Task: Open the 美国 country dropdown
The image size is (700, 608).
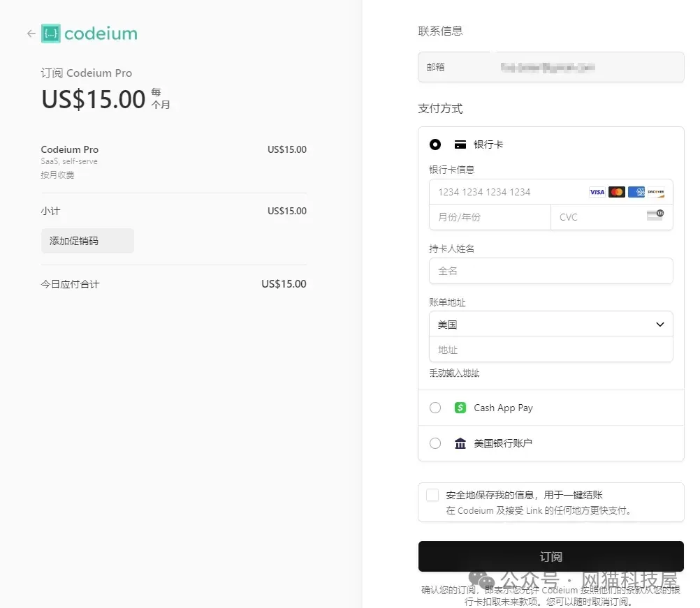Action: pyautogui.click(x=550, y=325)
